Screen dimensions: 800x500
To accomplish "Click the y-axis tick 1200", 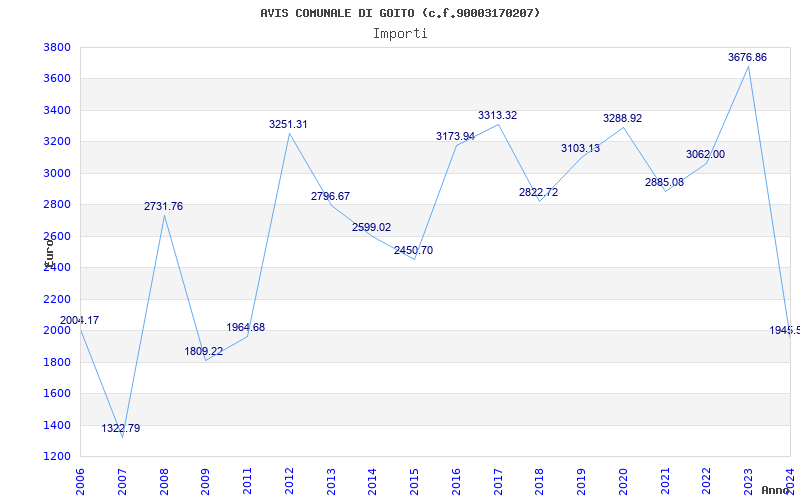I will click(x=57, y=456).
